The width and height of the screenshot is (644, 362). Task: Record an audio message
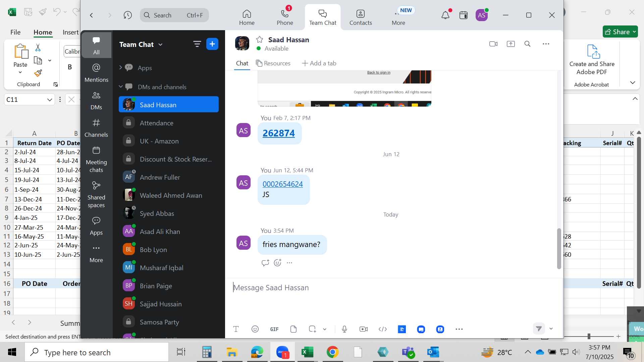(344, 329)
